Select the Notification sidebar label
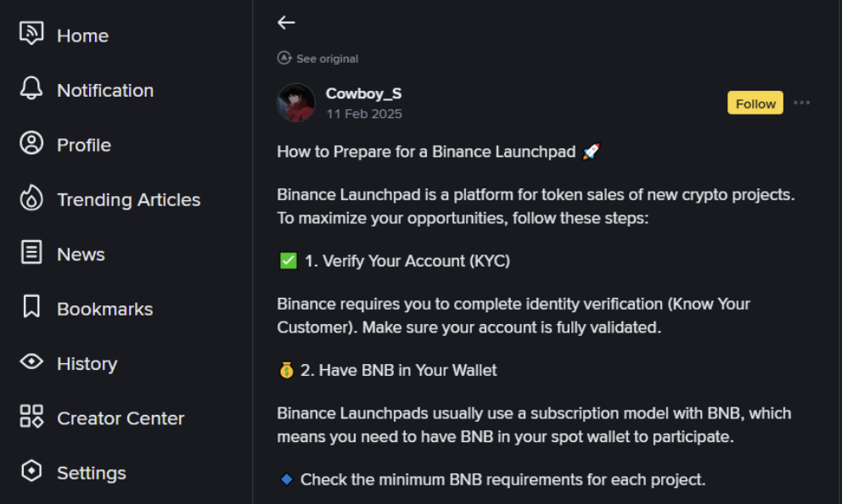Screen dimensions: 842x504 pyautogui.click(x=104, y=88)
